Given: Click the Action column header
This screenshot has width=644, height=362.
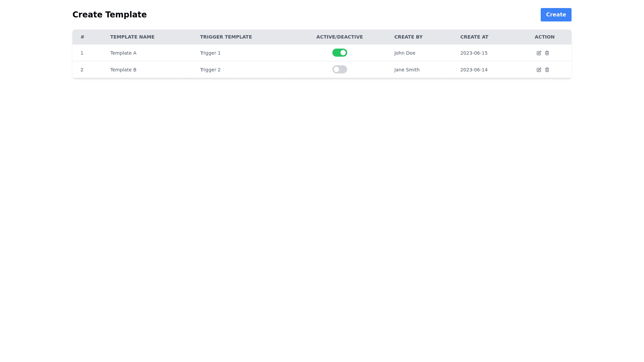Looking at the screenshot, I should click(544, 37).
